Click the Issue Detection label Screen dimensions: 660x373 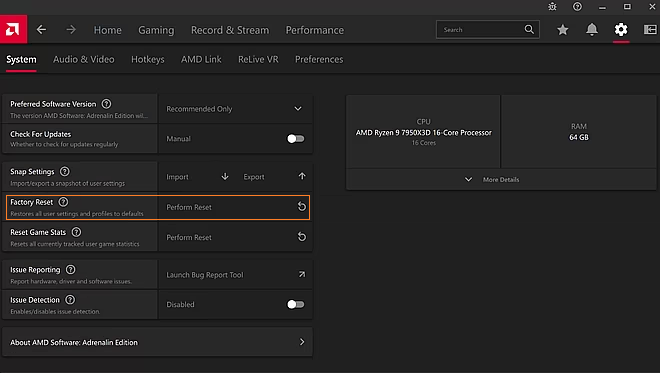pyautogui.click(x=35, y=300)
